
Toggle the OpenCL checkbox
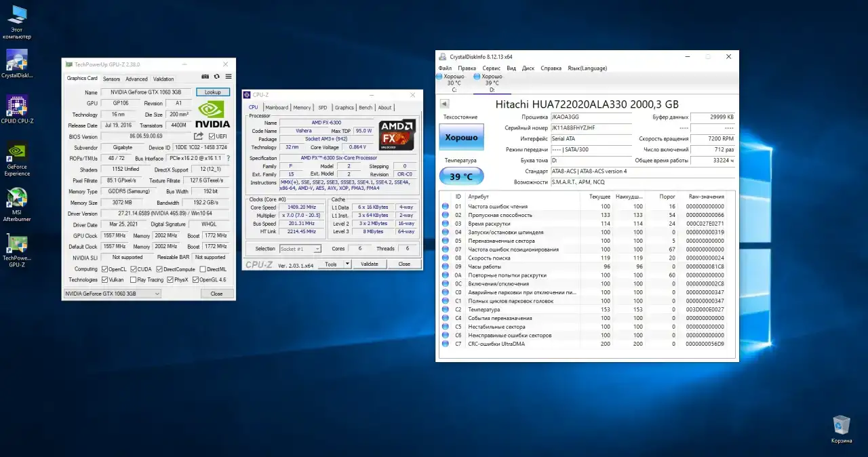104,269
